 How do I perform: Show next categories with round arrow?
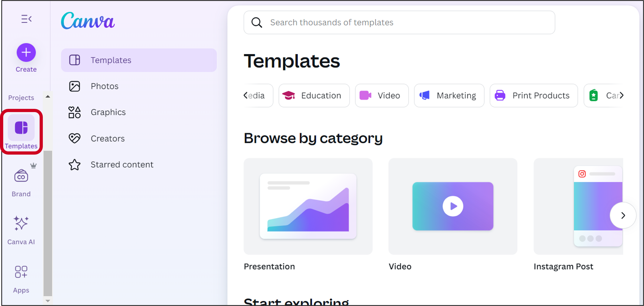622,215
